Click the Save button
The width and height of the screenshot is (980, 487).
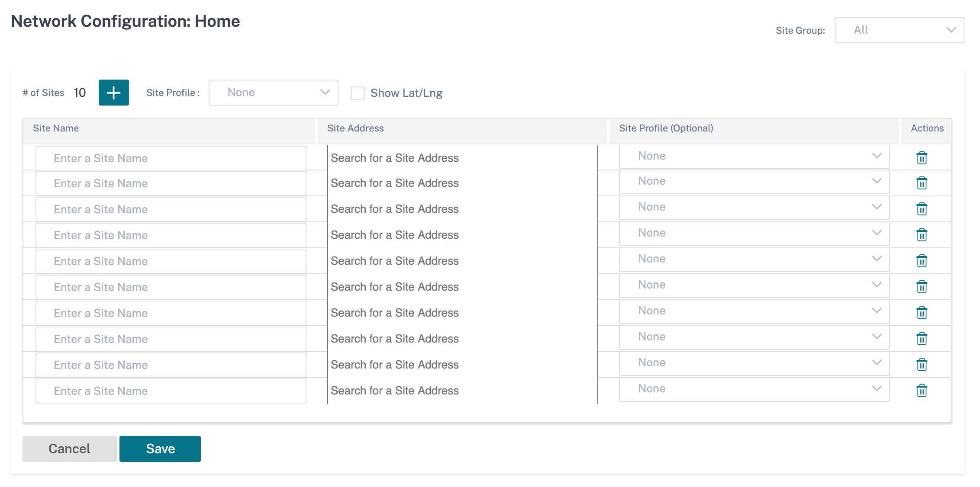160,449
